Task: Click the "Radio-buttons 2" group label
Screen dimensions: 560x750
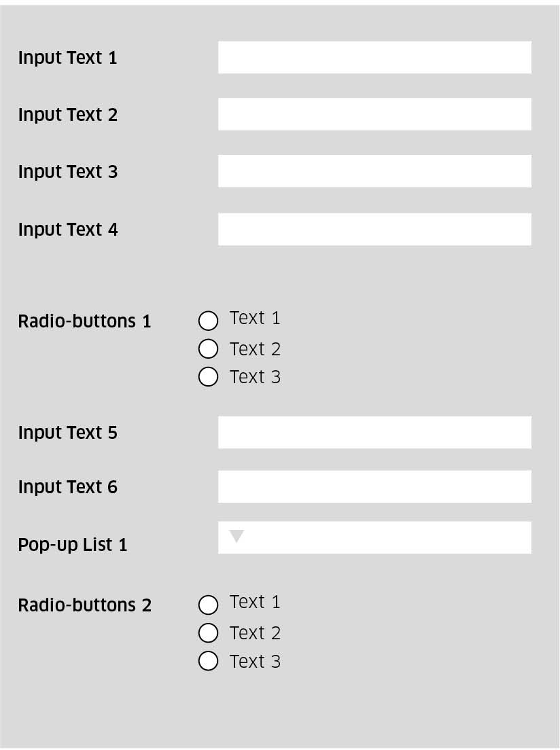Action: 84,605
